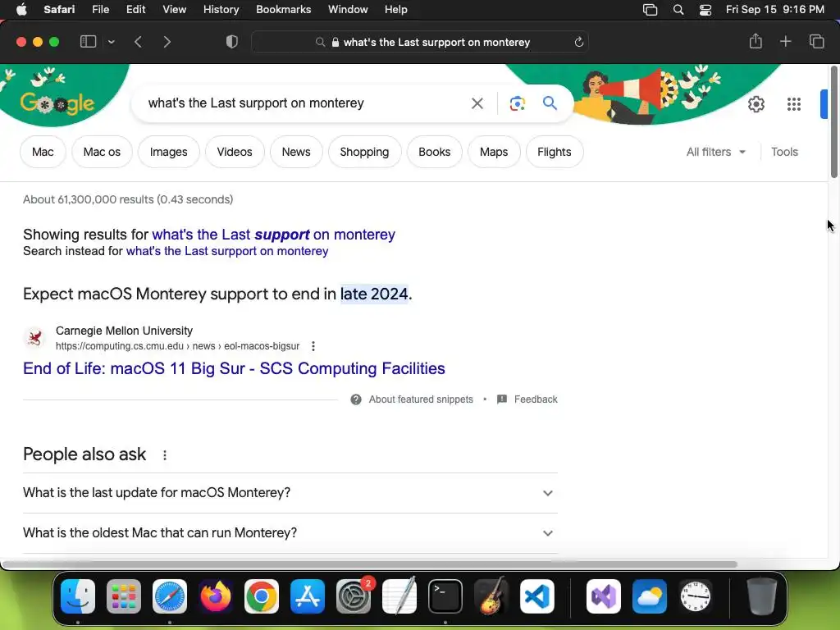Send Feedback on featured snippet
This screenshot has width=840, height=630.
click(527, 399)
